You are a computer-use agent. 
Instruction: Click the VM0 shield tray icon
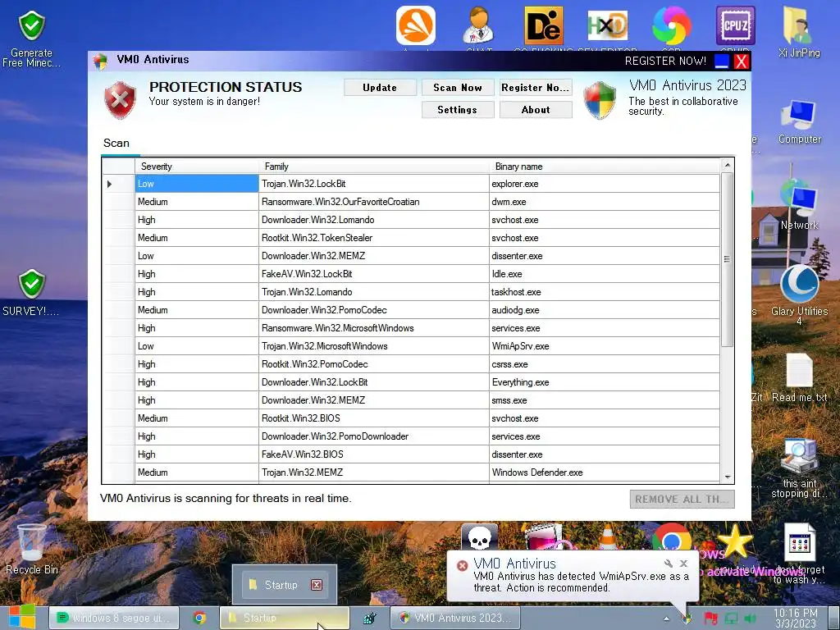(x=687, y=619)
